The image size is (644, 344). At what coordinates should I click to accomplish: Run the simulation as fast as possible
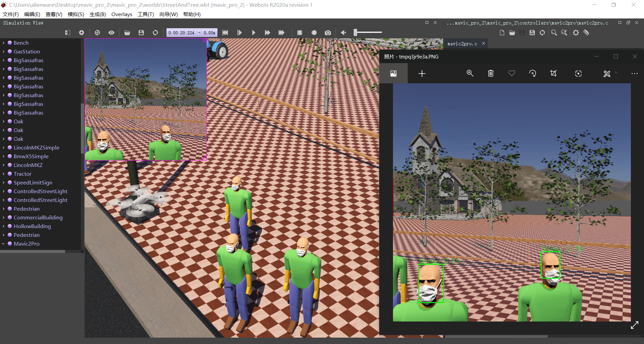point(282,33)
